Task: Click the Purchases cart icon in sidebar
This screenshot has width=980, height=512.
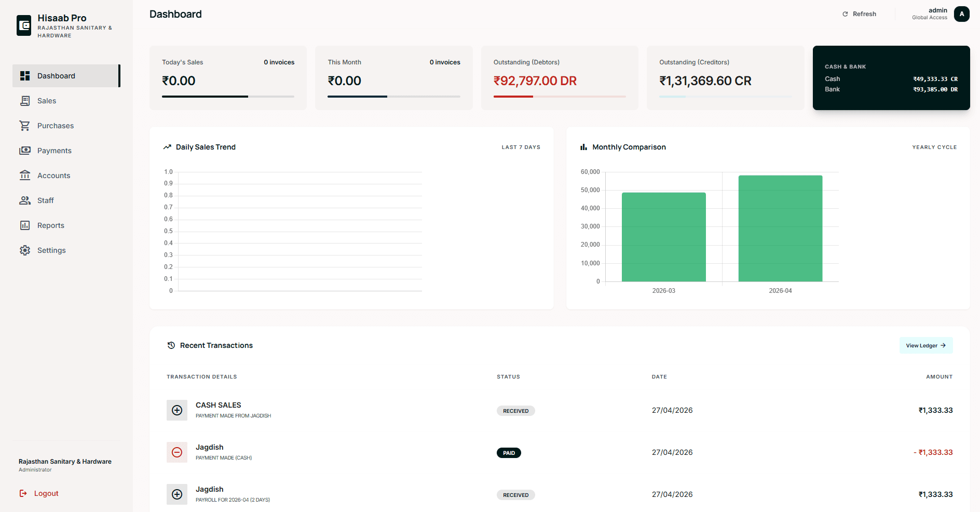Action: tap(25, 126)
